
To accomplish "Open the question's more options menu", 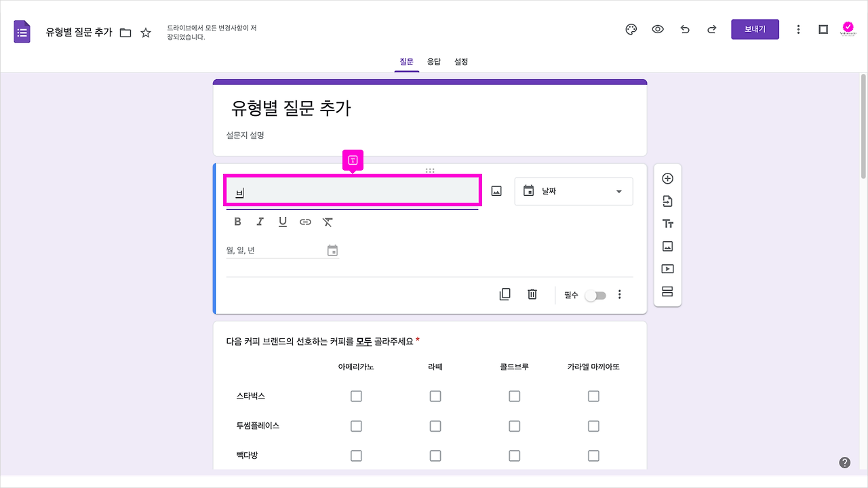I will tap(619, 294).
